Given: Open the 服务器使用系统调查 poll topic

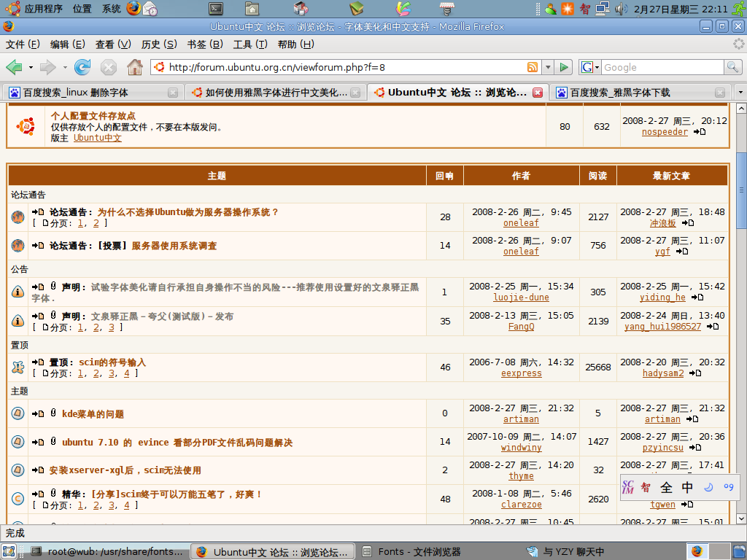Looking at the screenshot, I should [x=174, y=246].
